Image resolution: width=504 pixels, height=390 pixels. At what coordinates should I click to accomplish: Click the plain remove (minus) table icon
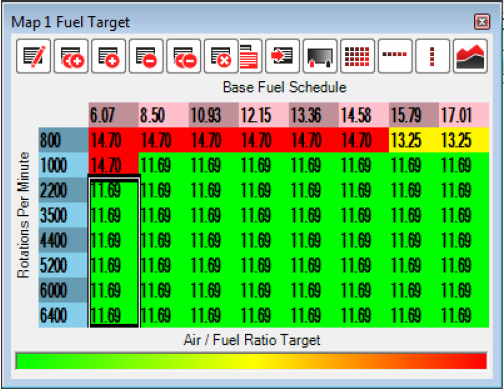(x=146, y=56)
